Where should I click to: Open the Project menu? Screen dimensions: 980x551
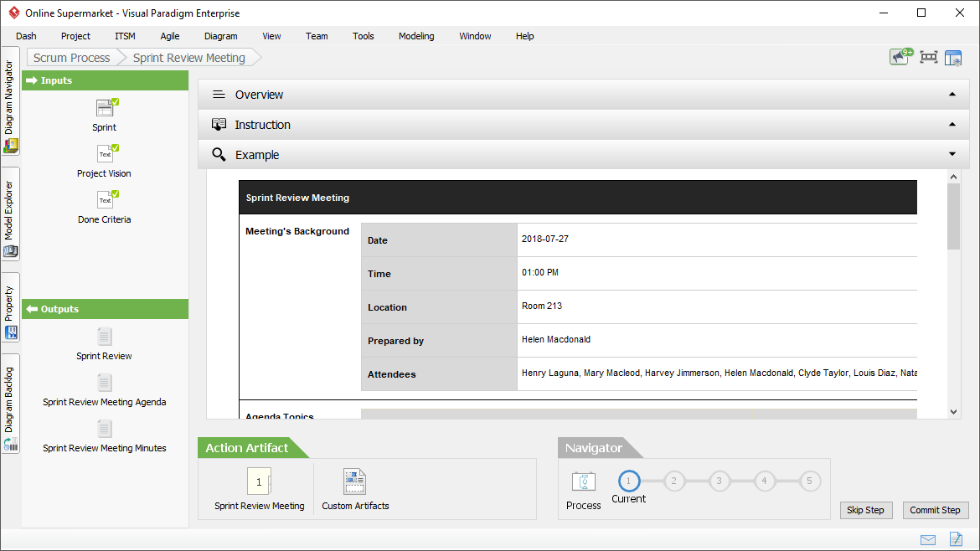[x=75, y=36]
